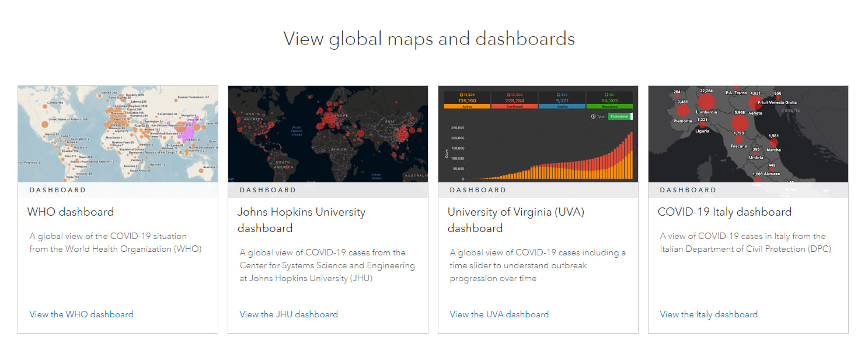Open the View the UVA dashboard link

coord(499,314)
